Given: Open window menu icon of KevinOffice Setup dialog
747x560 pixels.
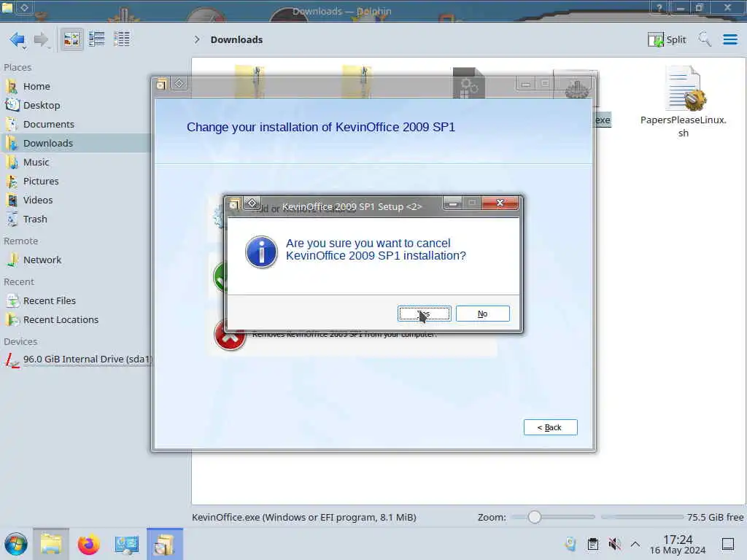Looking at the screenshot, I should pyautogui.click(x=234, y=205).
